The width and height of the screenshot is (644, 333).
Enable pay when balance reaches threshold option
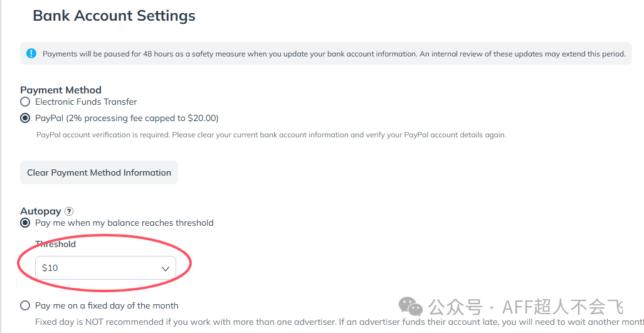tap(25, 223)
